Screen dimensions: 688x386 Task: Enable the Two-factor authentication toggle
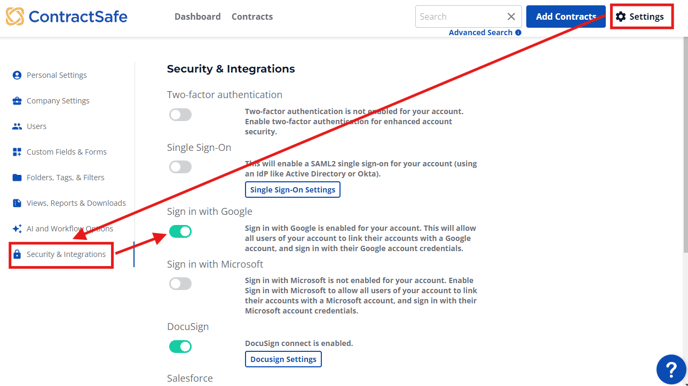pyautogui.click(x=180, y=115)
